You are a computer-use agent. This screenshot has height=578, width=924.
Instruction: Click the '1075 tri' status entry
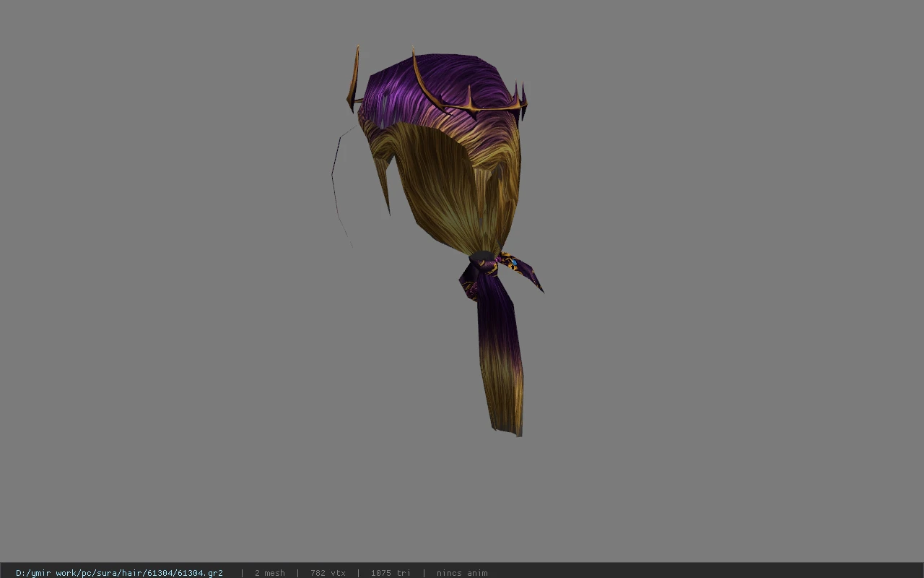(x=391, y=572)
